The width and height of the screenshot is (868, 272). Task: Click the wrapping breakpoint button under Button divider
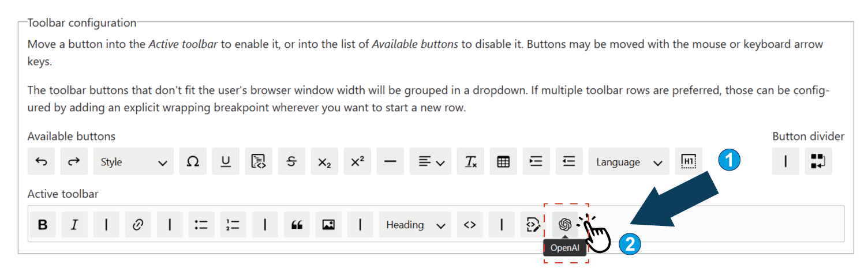pos(818,162)
